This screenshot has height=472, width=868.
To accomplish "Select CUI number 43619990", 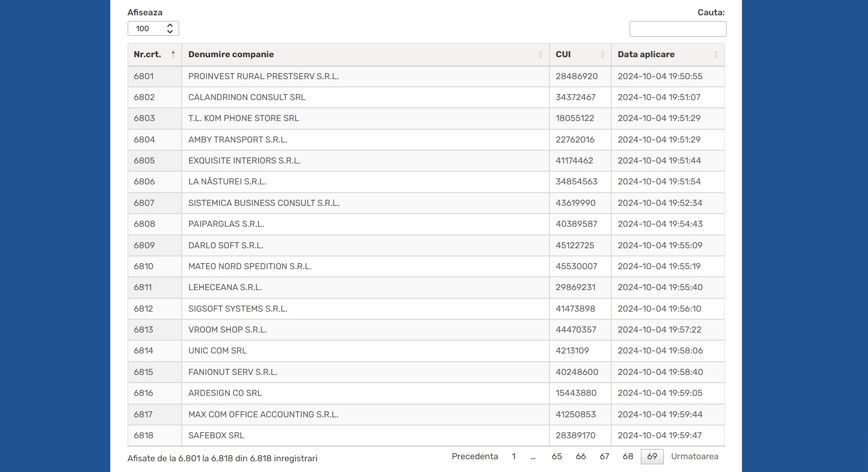I will coord(575,203).
